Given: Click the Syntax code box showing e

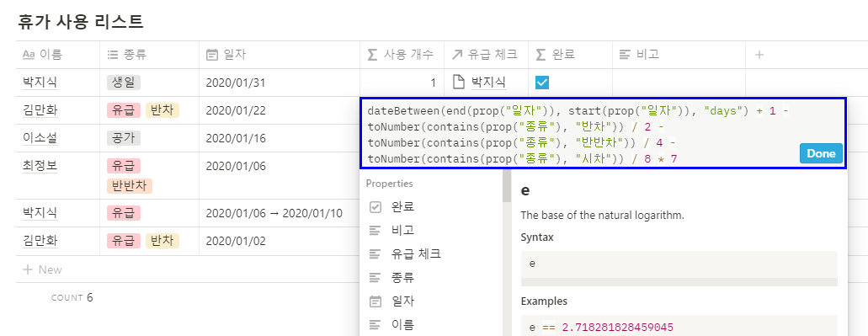Looking at the screenshot, I should [679, 269].
